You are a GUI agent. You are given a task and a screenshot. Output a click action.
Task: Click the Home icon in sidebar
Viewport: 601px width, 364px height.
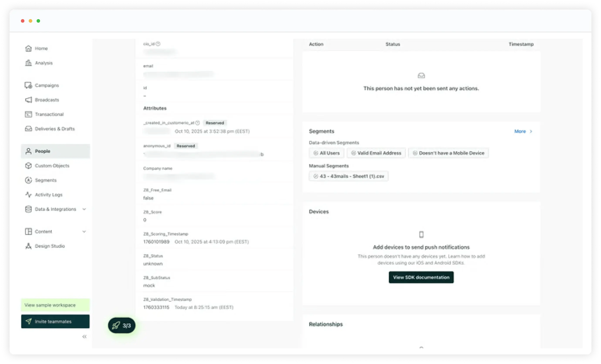pyautogui.click(x=28, y=48)
